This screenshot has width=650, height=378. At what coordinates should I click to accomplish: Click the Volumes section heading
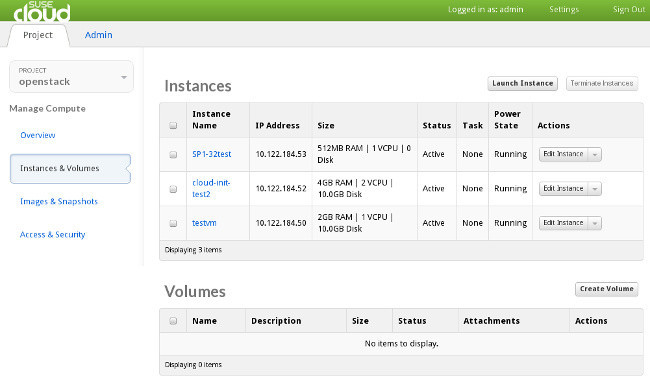click(195, 291)
